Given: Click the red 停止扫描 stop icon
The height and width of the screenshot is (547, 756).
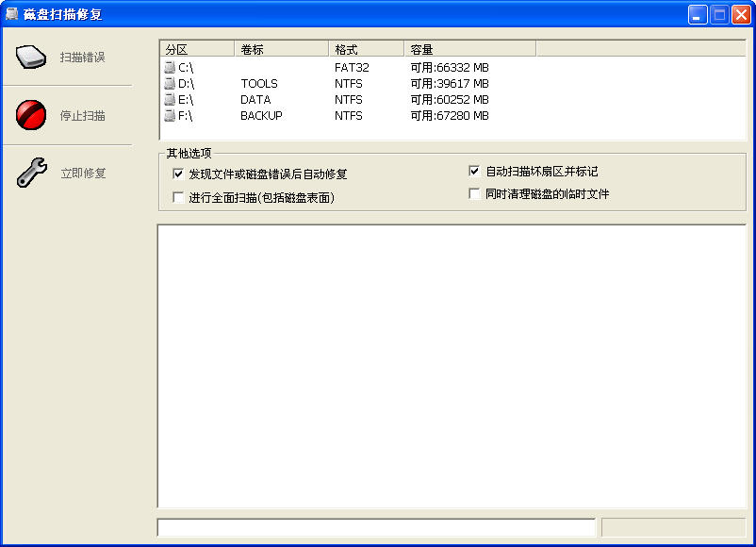Looking at the screenshot, I should 31,115.
